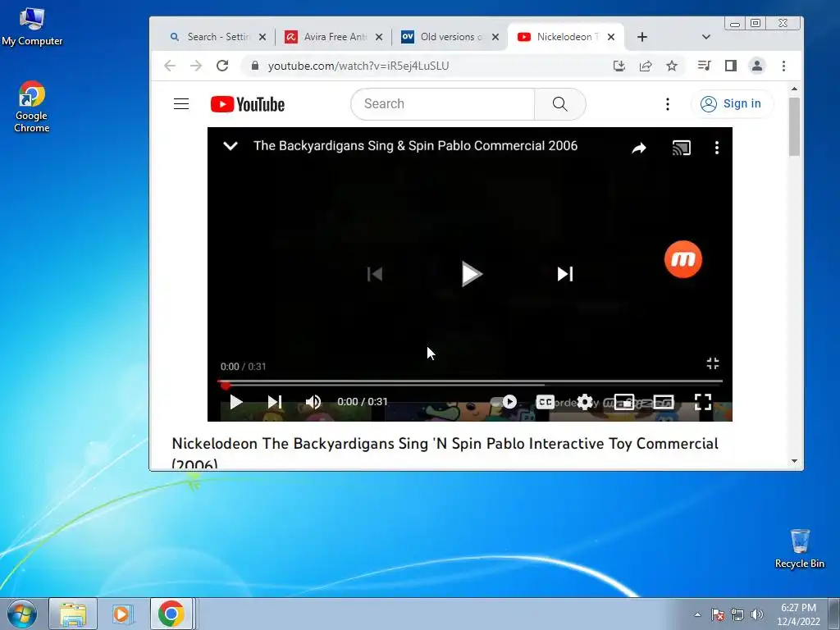Click the address bar URL
The image size is (840, 630).
pyautogui.click(x=358, y=66)
